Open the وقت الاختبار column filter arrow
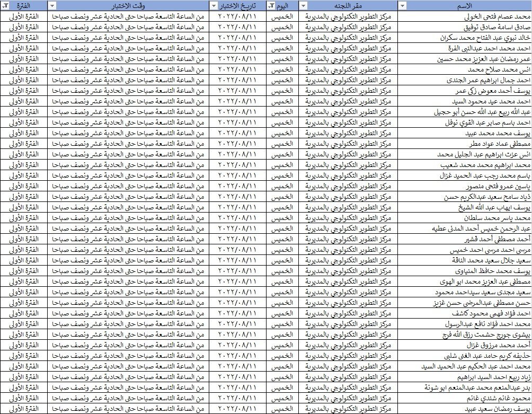The height and width of the screenshot is (414, 532). 52,6
